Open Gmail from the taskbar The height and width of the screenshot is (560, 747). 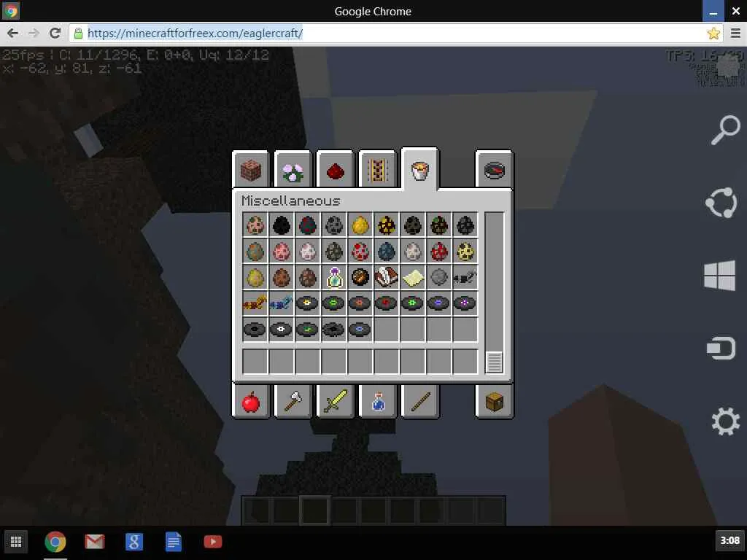click(94, 542)
